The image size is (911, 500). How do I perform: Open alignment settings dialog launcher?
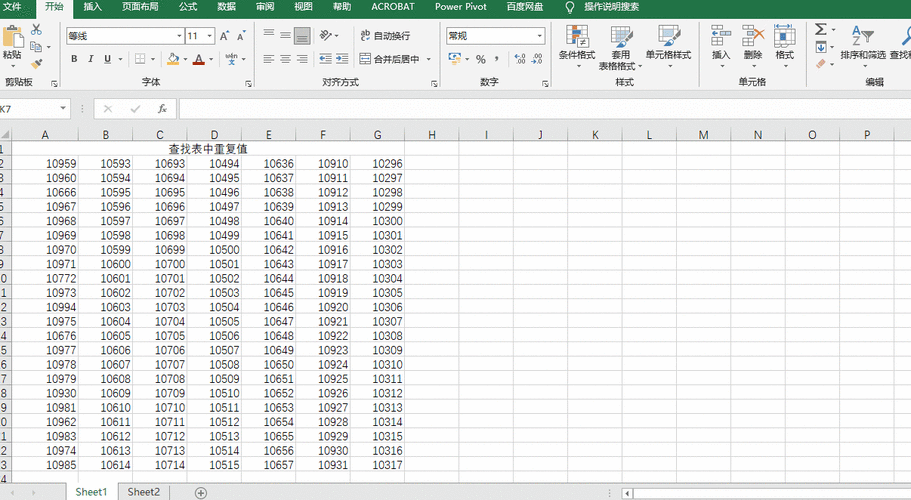[434, 84]
